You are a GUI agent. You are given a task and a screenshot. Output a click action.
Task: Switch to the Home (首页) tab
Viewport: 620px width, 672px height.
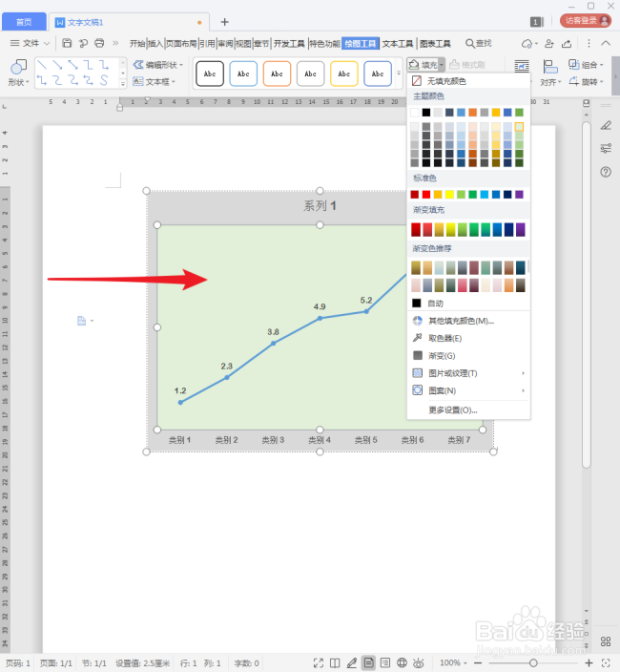coord(24,22)
